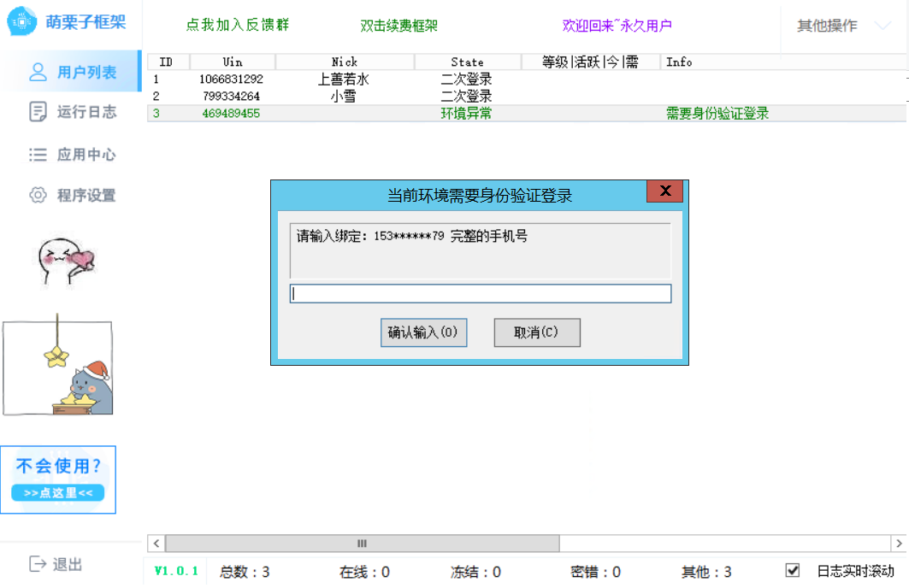Open the 运行日志 log icon
This screenshot has width=909, height=588.
click(x=38, y=111)
